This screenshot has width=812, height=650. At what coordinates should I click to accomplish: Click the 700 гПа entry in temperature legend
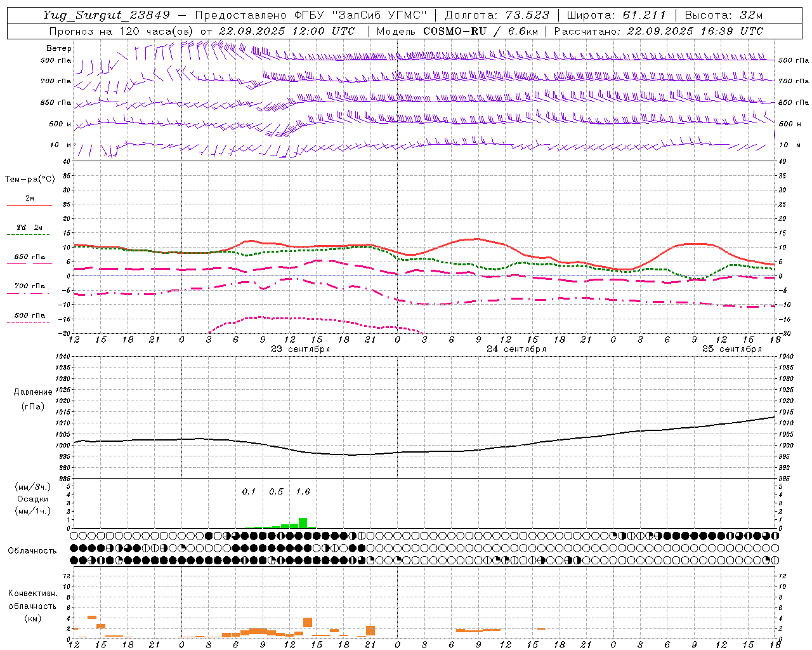(30, 286)
